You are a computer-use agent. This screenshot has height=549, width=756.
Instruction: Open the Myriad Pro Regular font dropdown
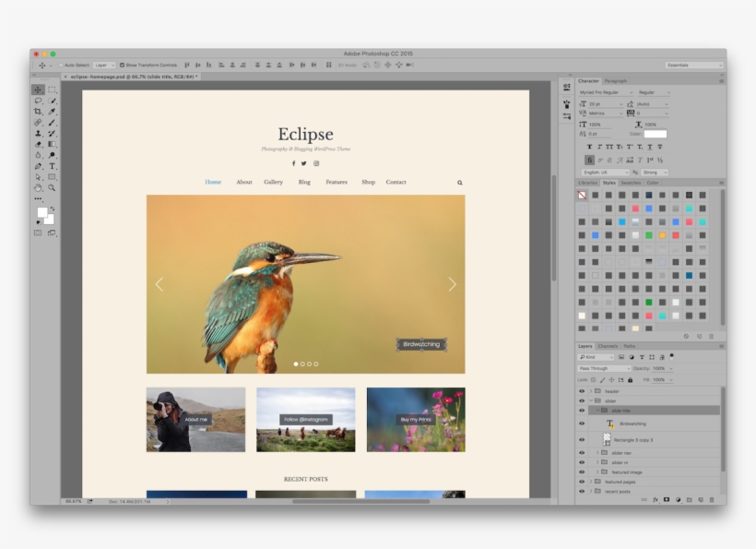(606, 92)
